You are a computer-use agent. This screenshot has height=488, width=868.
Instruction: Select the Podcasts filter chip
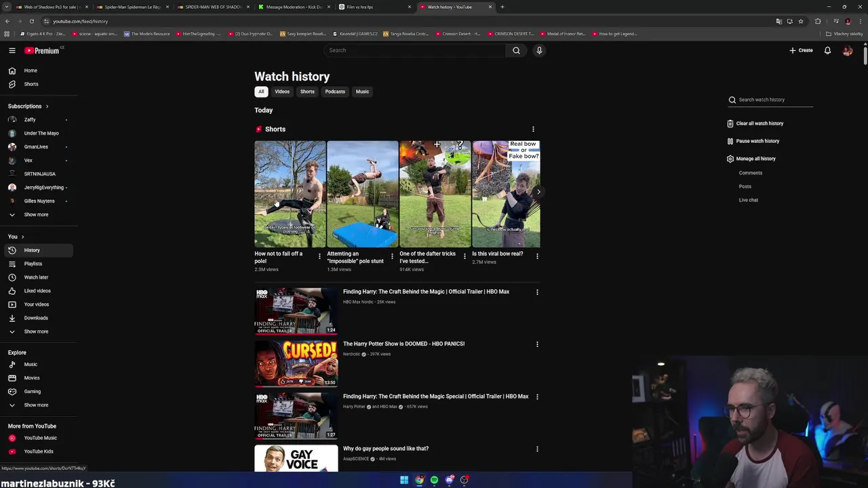pyautogui.click(x=335, y=91)
